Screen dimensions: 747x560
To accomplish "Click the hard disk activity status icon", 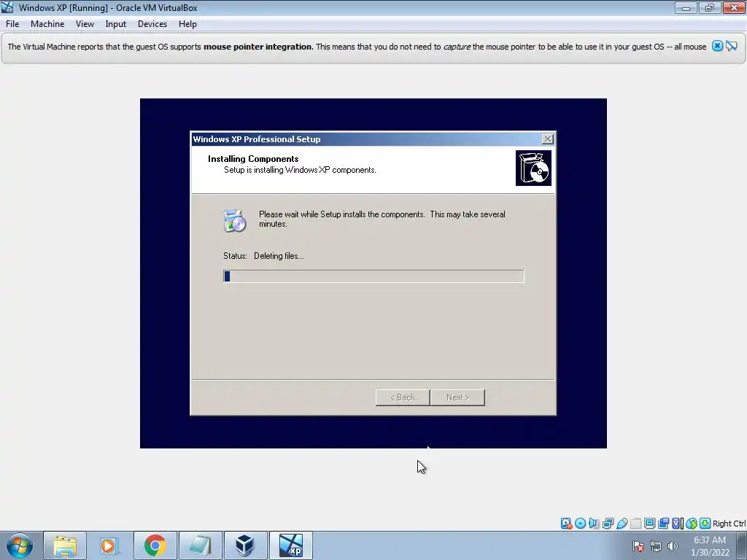I will [566, 524].
